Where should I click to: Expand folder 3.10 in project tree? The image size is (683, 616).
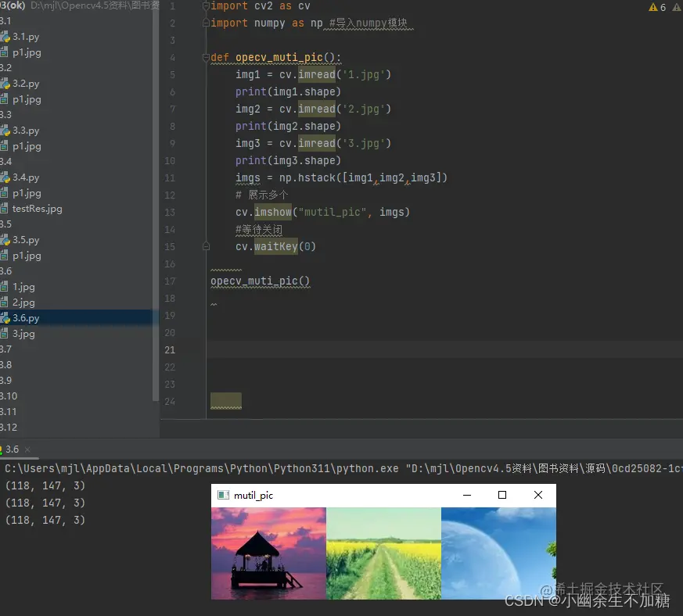click(x=9, y=396)
